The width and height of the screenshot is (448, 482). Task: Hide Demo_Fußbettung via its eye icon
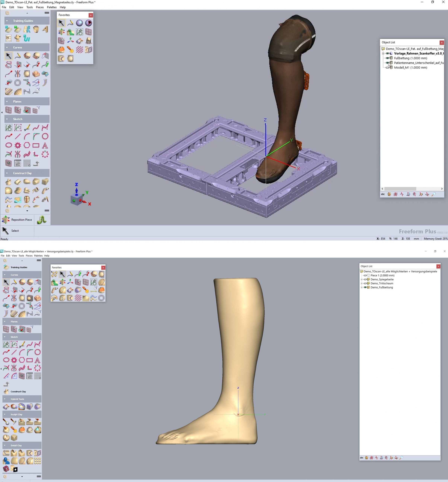[365, 287]
